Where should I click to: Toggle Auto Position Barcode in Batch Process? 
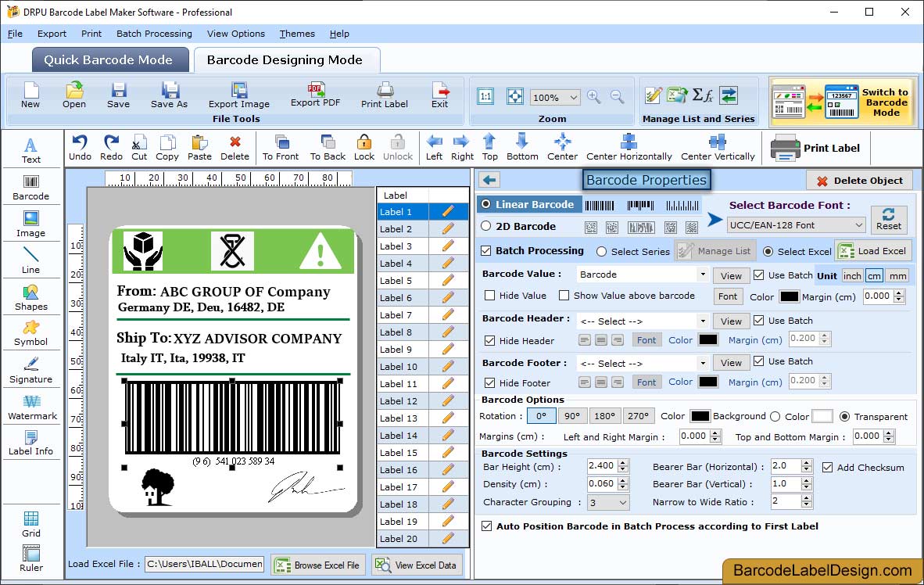[486, 526]
